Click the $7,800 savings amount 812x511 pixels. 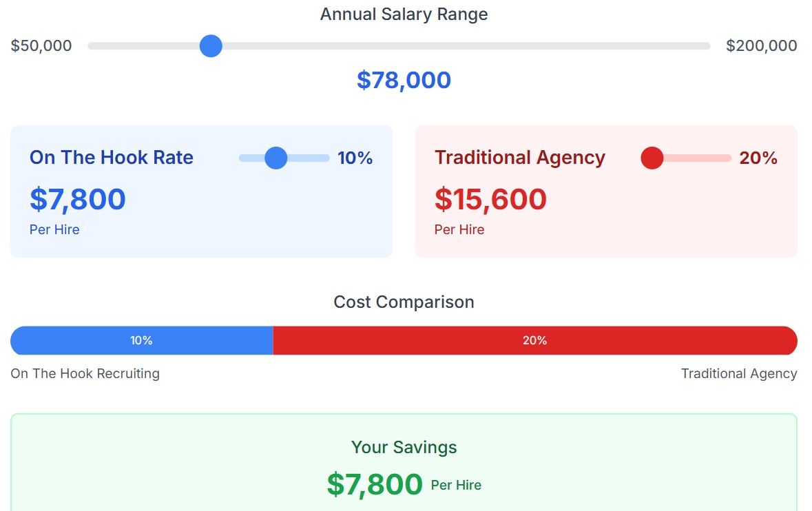[374, 484]
